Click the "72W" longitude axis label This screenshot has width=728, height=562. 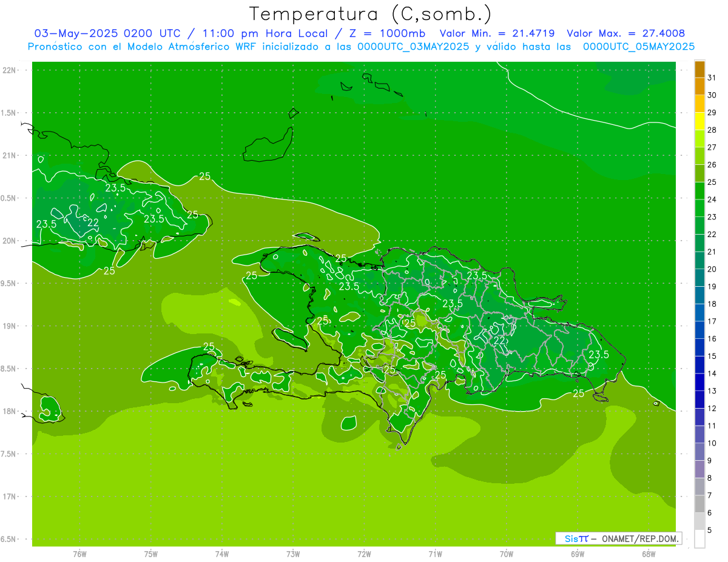click(x=364, y=554)
